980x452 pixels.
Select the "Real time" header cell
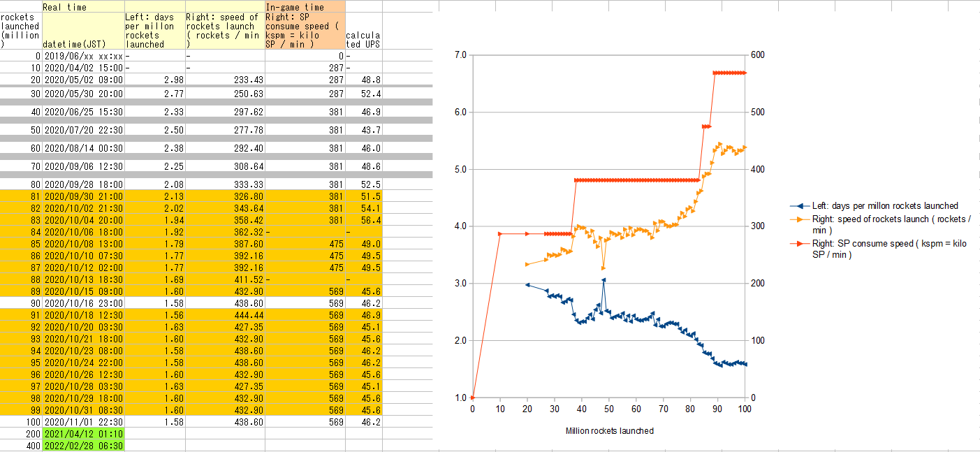[83, 6]
